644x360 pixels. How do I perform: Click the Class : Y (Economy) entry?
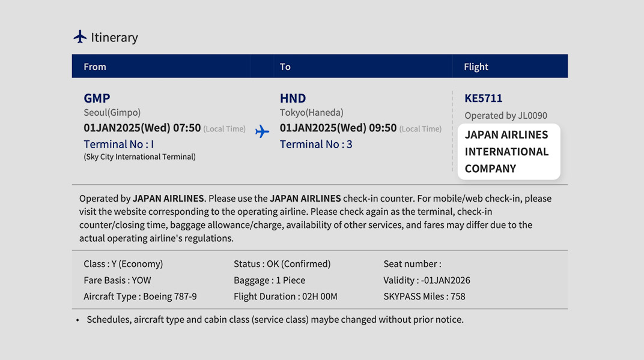tap(123, 264)
